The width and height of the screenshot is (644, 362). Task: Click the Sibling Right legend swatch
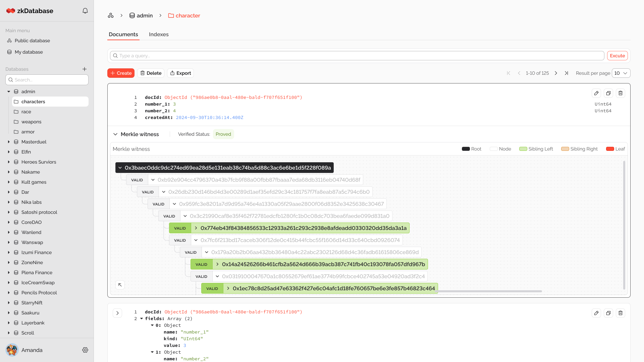pos(565,149)
